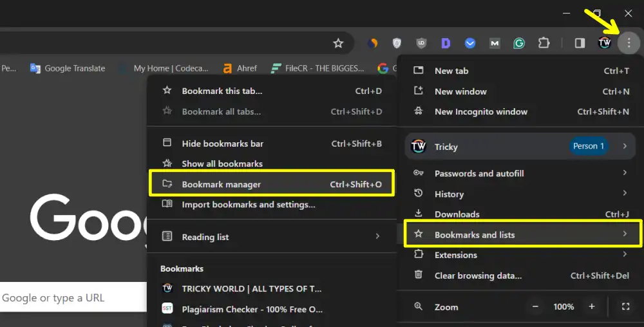Image resolution: width=644 pixels, height=327 pixels.
Task: Open the FileCR bookmark
Action: click(317, 68)
